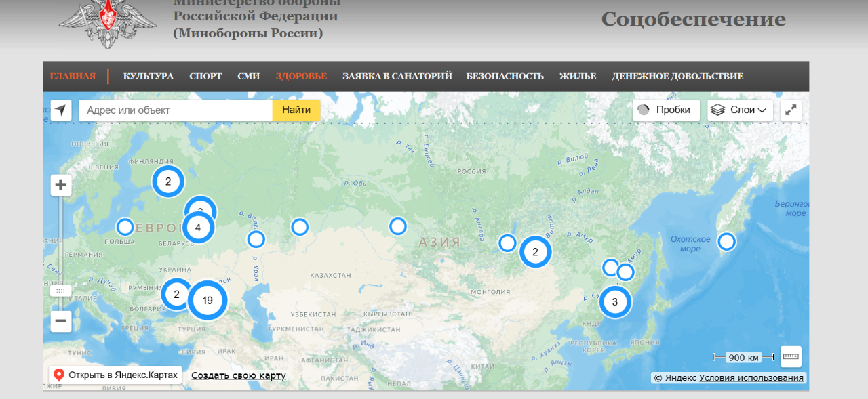Viewport: 868px width, 399px height.
Task: Click the map zoom slider handle
Action: click(x=60, y=291)
